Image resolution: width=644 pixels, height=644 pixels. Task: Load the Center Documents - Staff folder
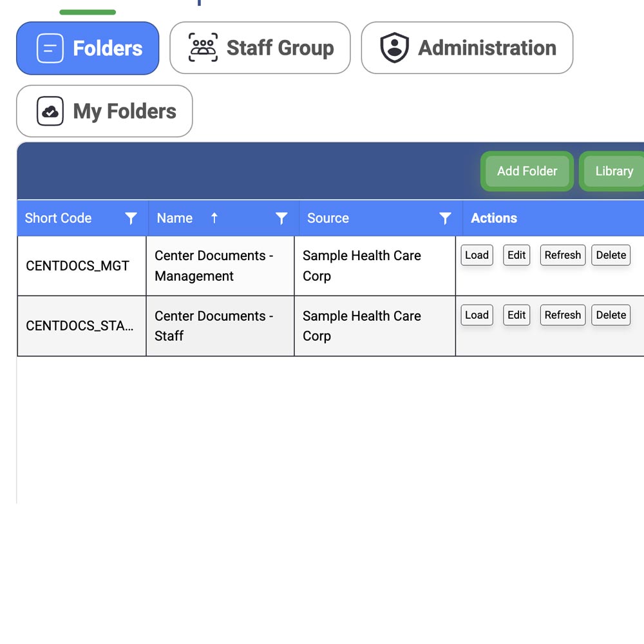(x=477, y=315)
